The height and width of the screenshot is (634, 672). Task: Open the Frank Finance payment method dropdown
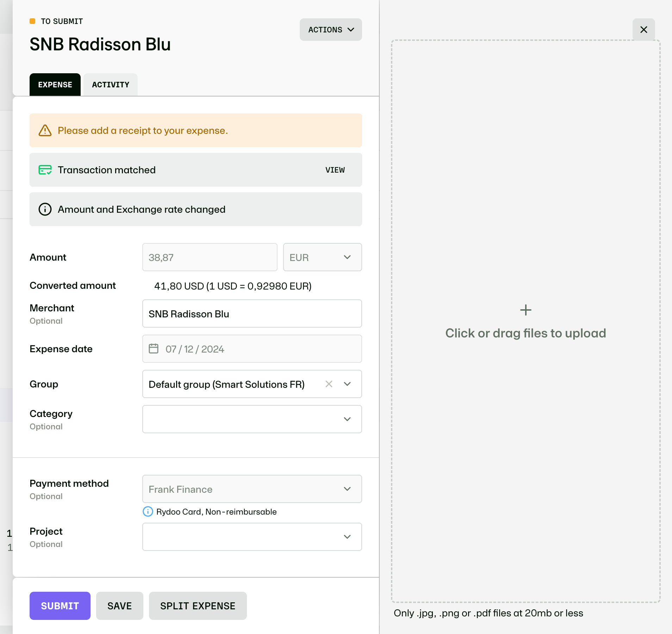coord(252,489)
